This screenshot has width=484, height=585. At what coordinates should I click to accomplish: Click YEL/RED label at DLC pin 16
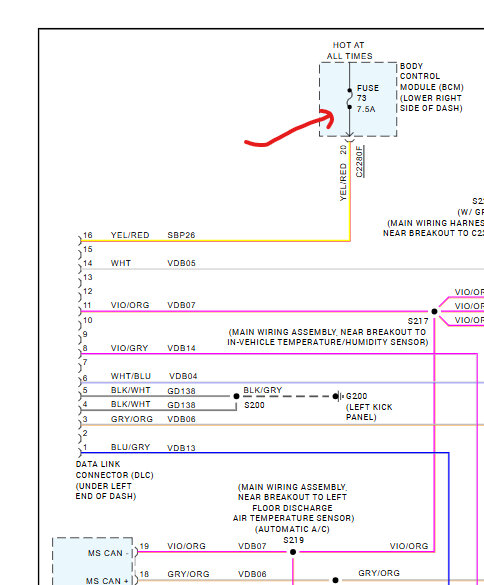coord(130,235)
